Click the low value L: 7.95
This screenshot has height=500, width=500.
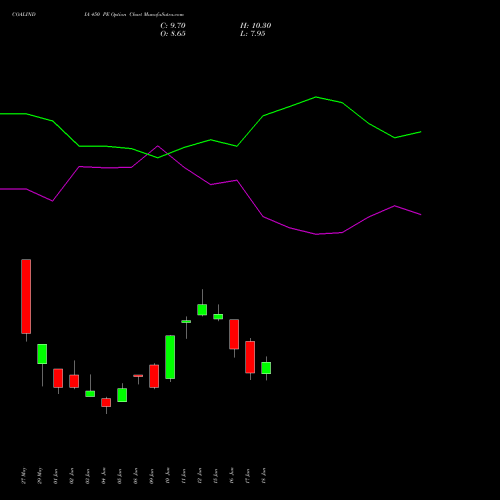click(x=253, y=34)
